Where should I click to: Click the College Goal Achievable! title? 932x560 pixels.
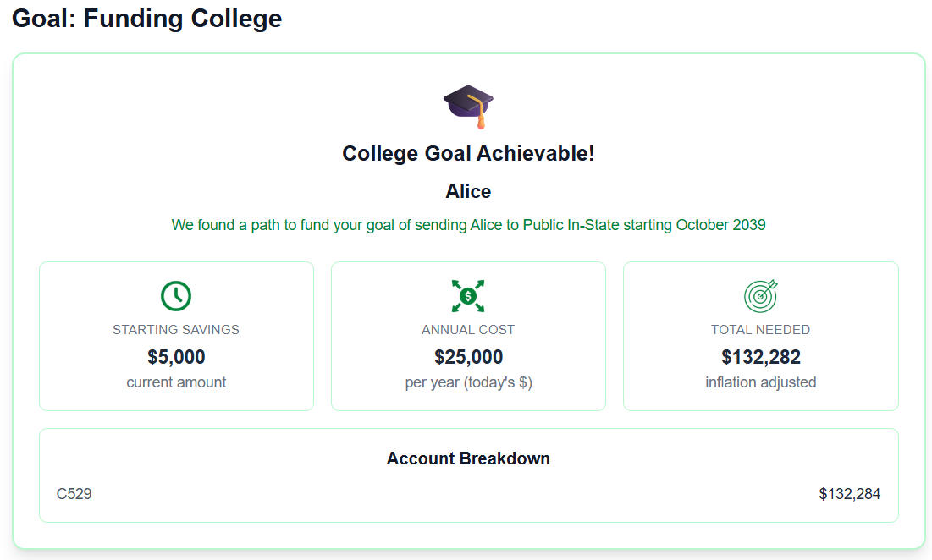468,154
